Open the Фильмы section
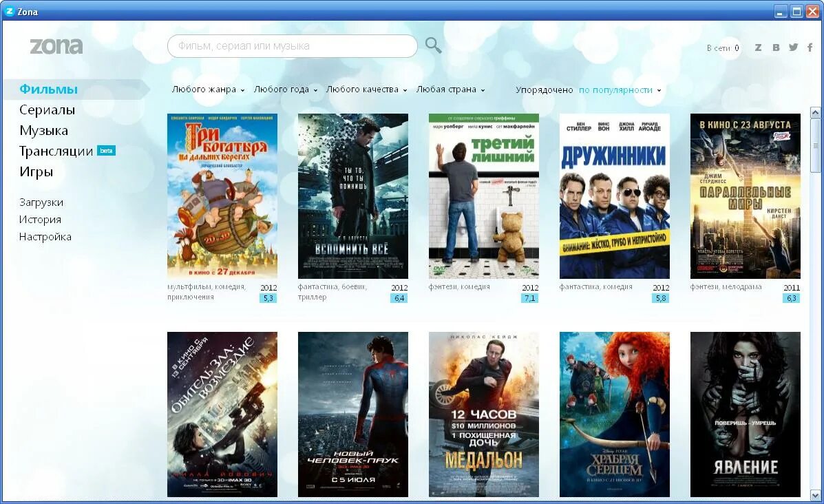This screenshot has width=824, height=504. pyautogui.click(x=48, y=89)
